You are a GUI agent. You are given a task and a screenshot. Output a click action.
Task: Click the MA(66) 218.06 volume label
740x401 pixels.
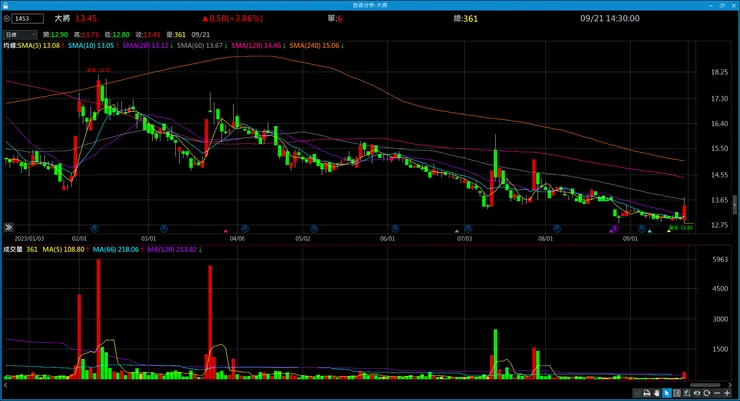(x=116, y=249)
